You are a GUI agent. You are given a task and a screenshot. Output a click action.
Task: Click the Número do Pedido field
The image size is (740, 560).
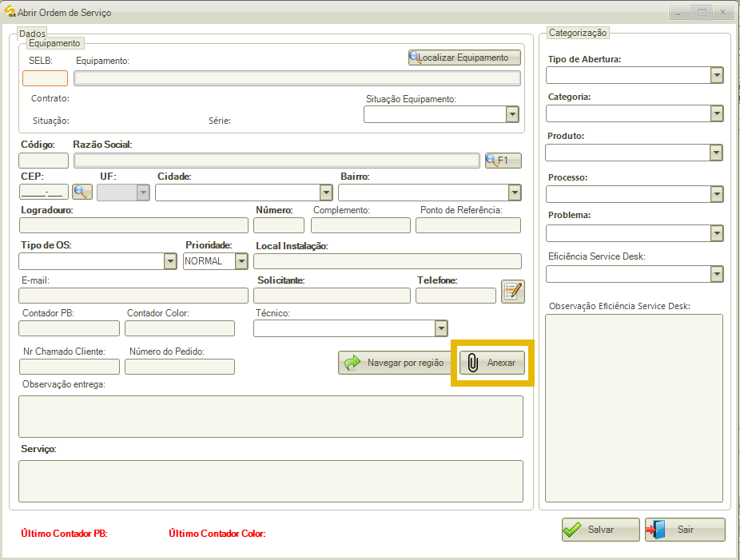click(x=180, y=367)
